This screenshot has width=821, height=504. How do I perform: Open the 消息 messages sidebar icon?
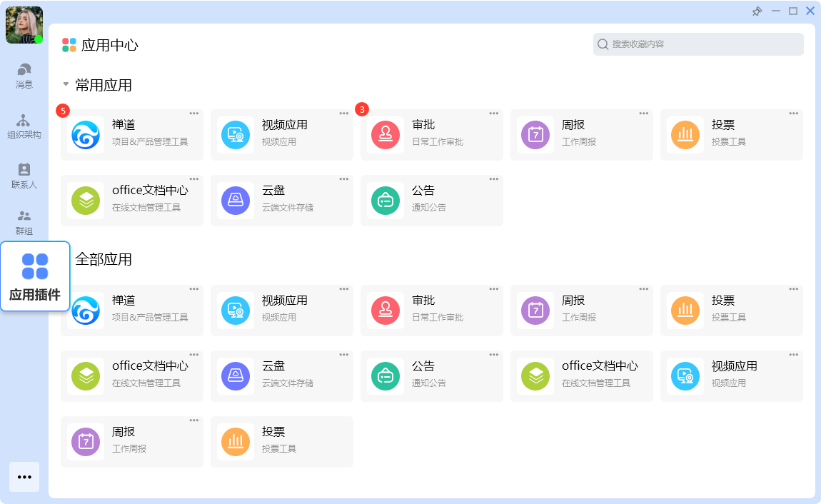(24, 75)
